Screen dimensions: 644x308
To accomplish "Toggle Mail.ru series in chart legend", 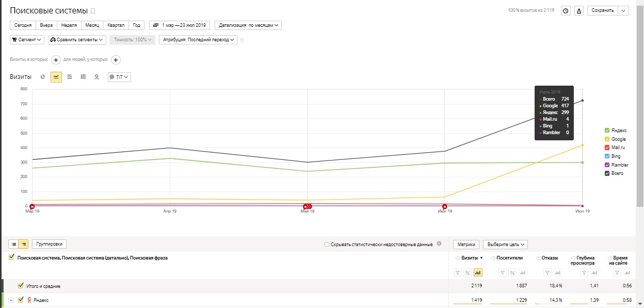I will pyautogui.click(x=607, y=148).
